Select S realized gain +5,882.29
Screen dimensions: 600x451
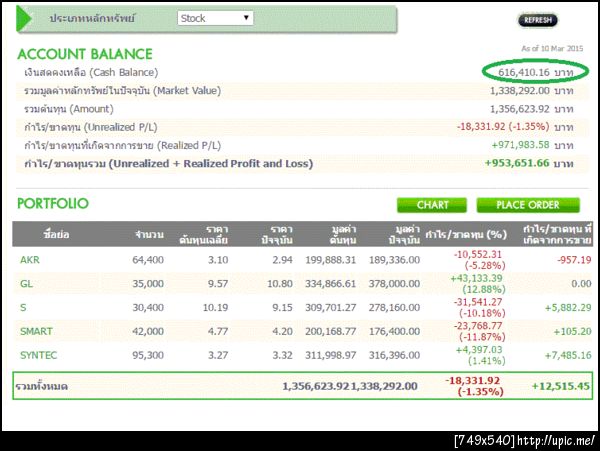pyautogui.click(x=568, y=307)
